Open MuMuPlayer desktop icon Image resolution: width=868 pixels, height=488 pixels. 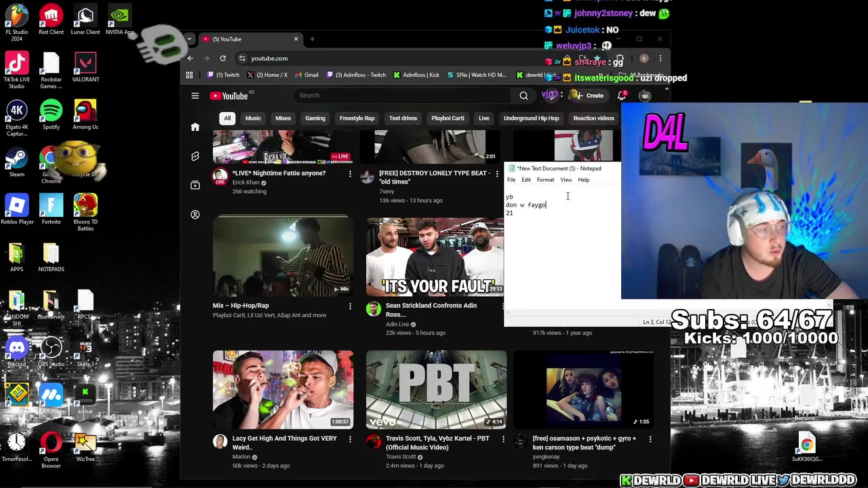[x=51, y=400]
